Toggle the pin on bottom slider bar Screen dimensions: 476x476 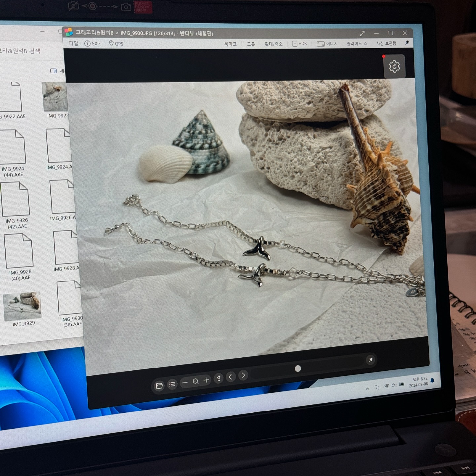[x=371, y=360]
